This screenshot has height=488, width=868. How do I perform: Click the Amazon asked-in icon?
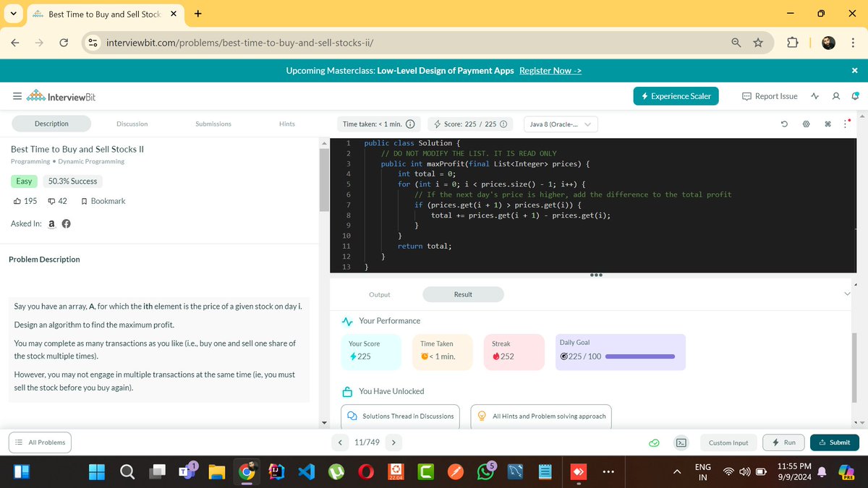tap(52, 224)
